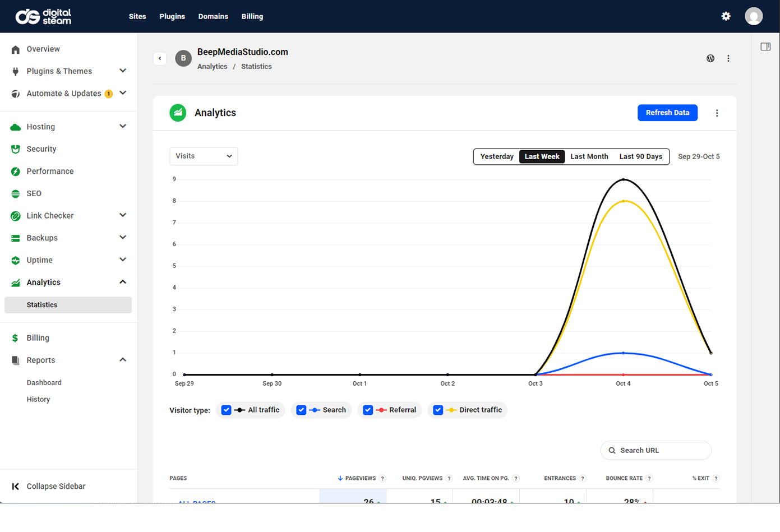This screenshot has height=532, width=780.
Task: Open Analytics card three-dot menu
Action: 717,113
